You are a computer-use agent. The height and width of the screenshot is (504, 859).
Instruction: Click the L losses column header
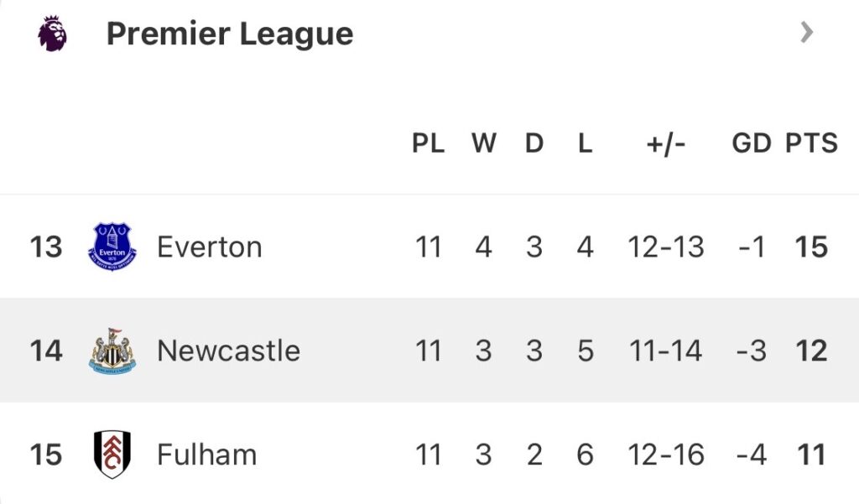(586, 143)
